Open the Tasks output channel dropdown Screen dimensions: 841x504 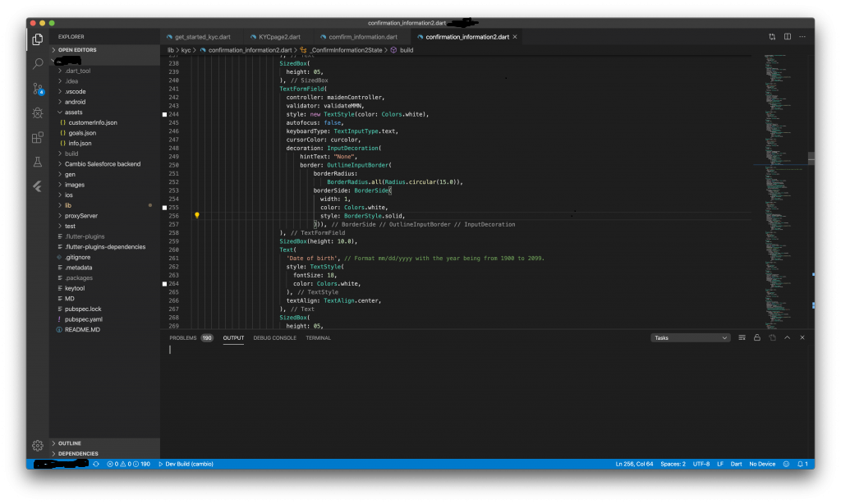[x=690, y=337]
